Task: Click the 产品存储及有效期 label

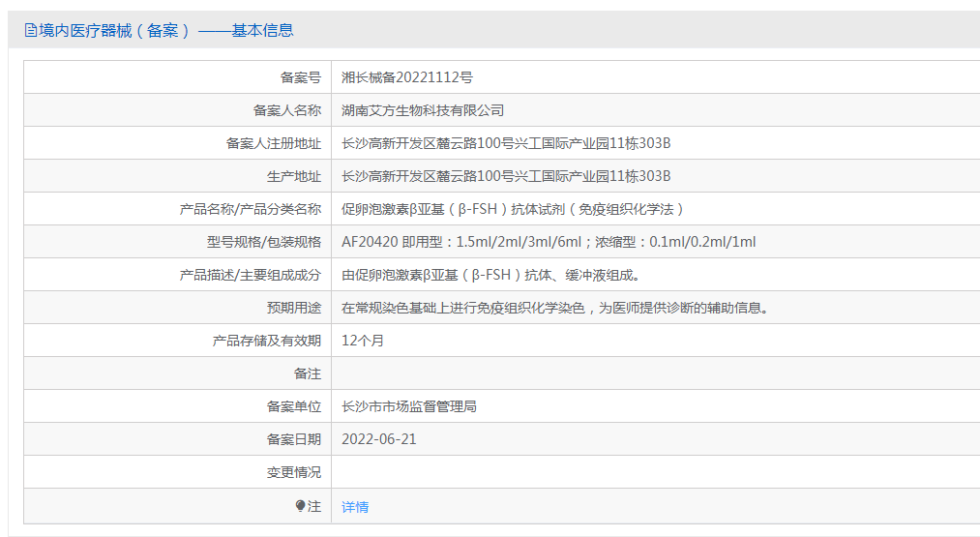Action: pyautogui.click(x=266, y=342)
